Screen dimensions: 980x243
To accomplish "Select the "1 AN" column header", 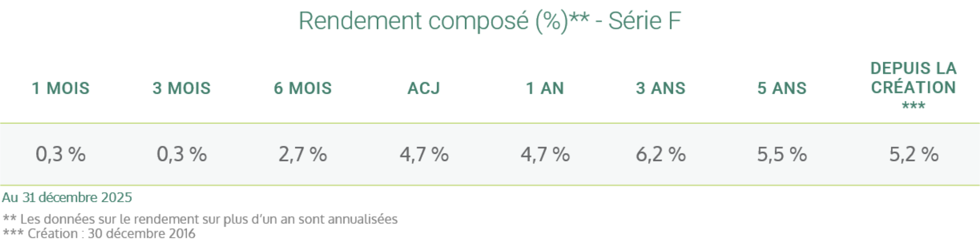I will 545,88.
